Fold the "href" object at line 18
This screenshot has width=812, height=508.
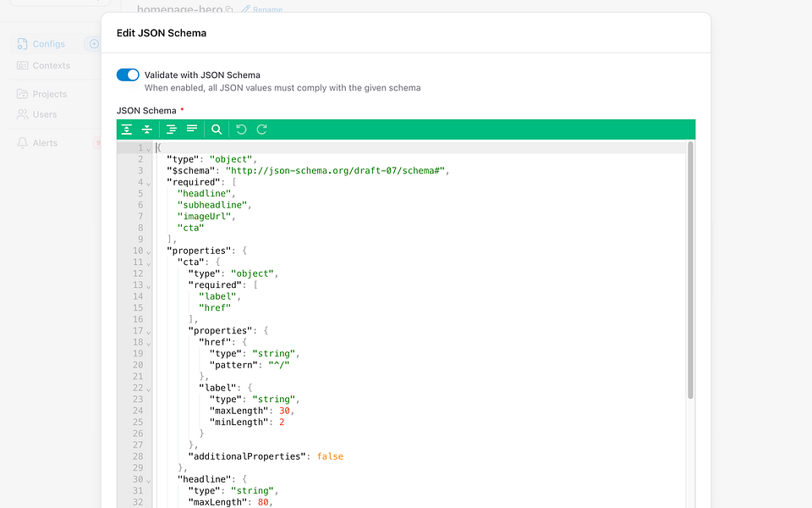tap(149, 343)
